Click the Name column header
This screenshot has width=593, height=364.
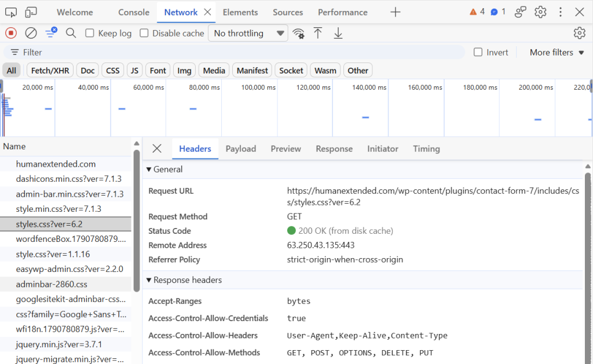(66, 146)
